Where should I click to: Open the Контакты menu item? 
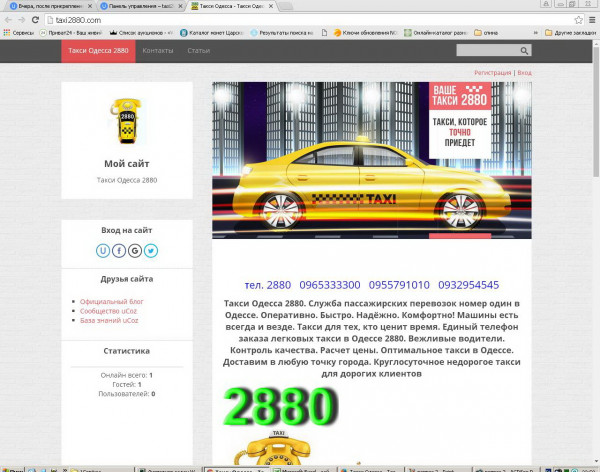[157, 50]
